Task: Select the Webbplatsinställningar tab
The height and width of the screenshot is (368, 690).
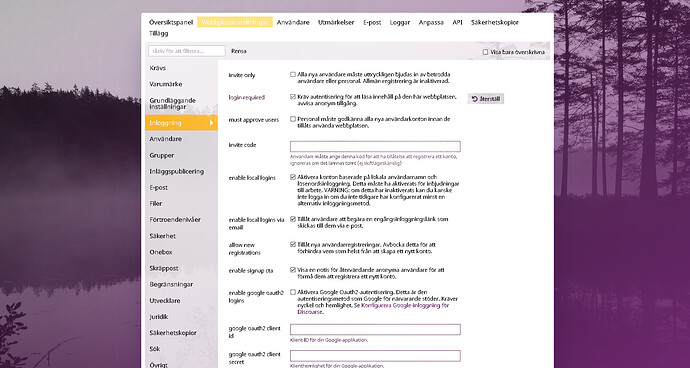Action: point(235,22)
